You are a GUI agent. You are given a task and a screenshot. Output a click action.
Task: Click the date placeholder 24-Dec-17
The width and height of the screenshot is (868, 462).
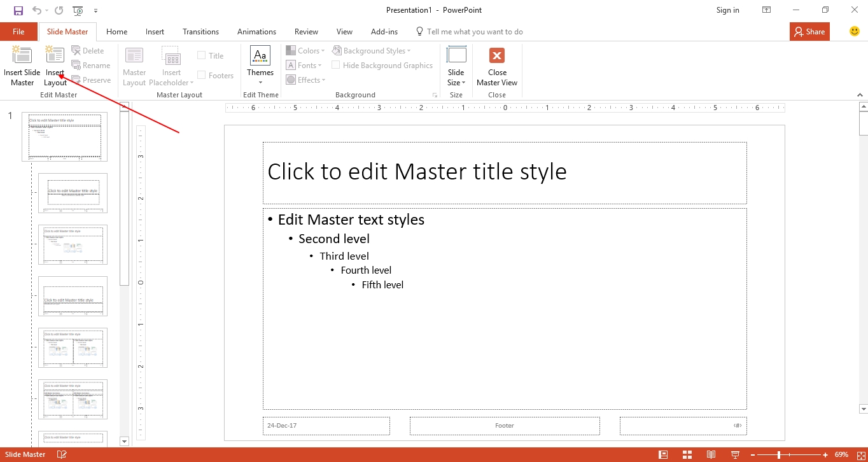(326, 426)
